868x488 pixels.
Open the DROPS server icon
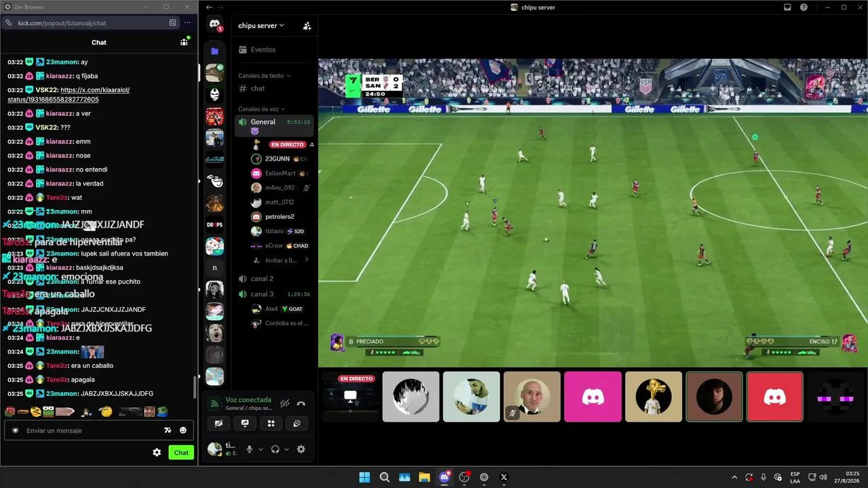(x=215, y=224)
